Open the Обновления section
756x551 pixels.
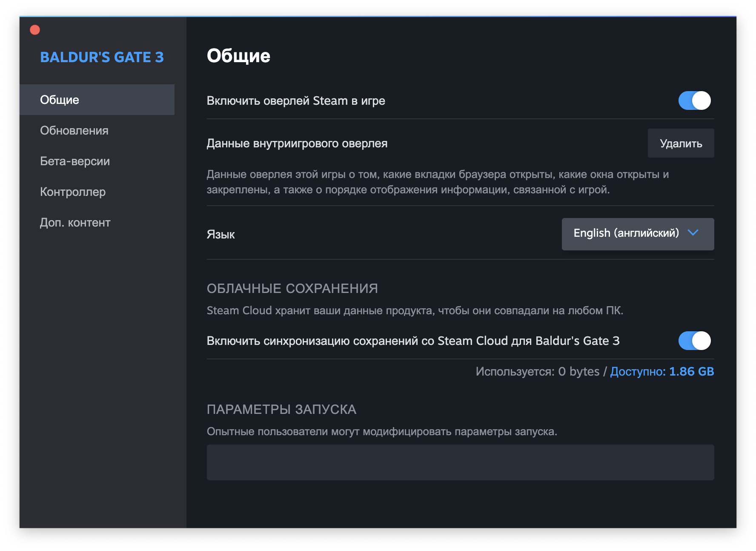tap(74, 131)
